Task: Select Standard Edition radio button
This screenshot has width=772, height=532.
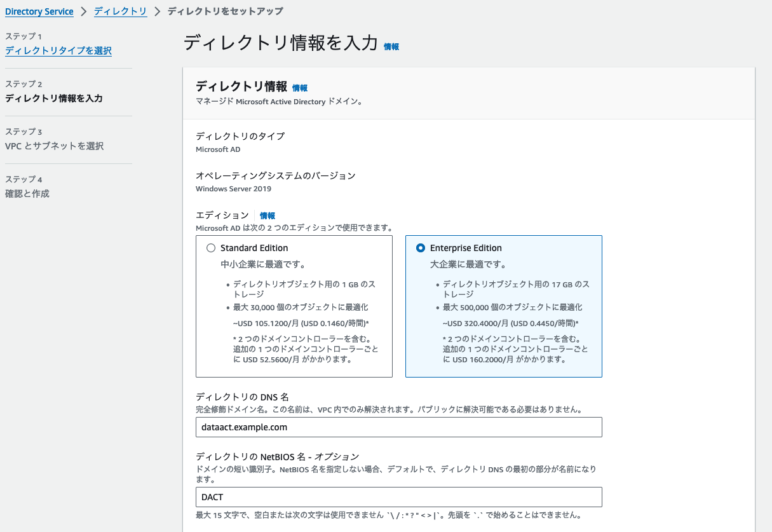Action: click(211, 248)
